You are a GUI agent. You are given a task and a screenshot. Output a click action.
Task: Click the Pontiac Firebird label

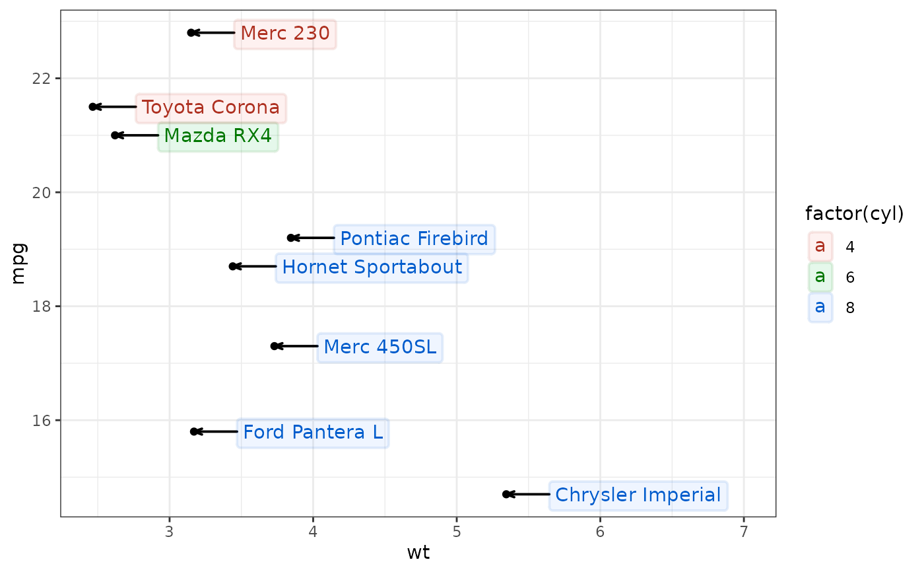click(x=414, y=238)
